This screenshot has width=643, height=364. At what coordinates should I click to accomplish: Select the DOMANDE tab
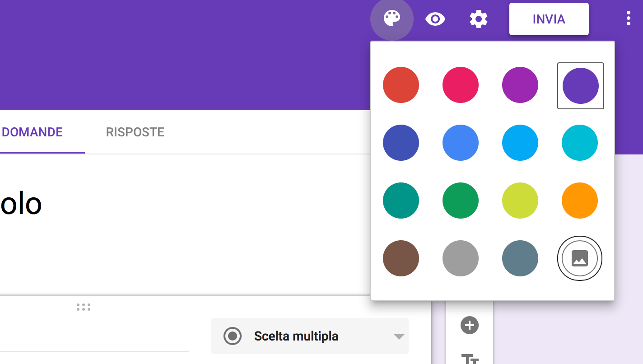(33, 132)
